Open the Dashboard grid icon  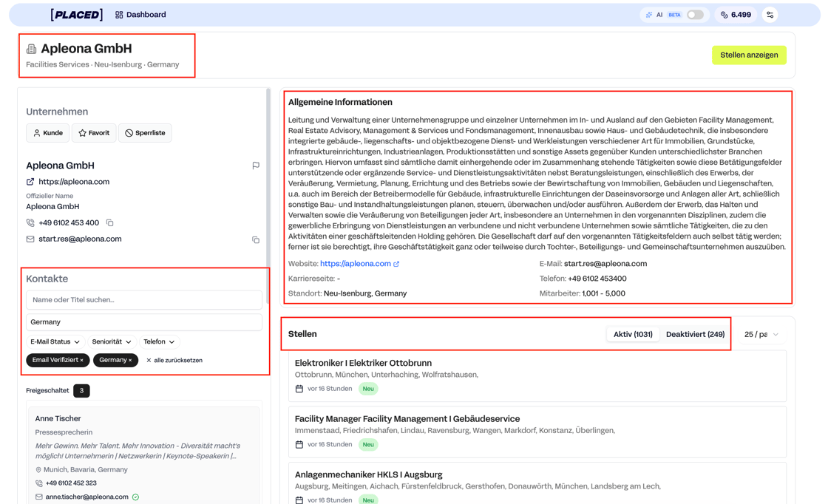pos(119,15)
